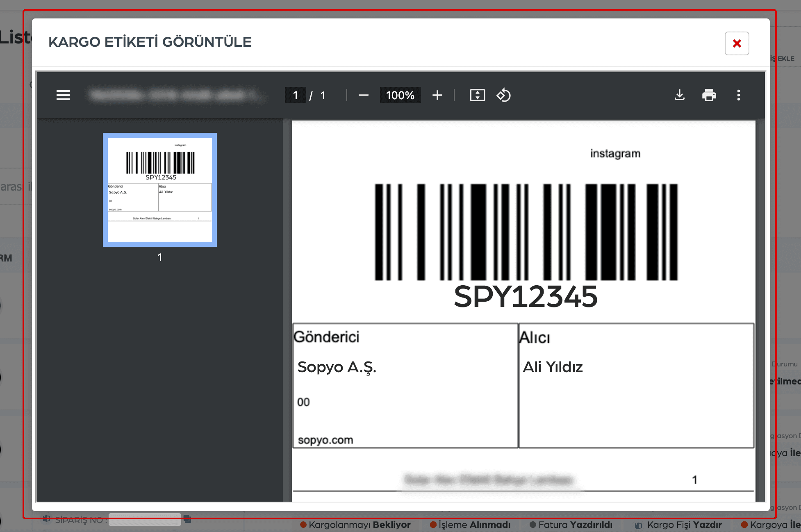The height and width of the screenshot is (532, 801).
Task: Click the page number input field
Action: pos(295,95)
